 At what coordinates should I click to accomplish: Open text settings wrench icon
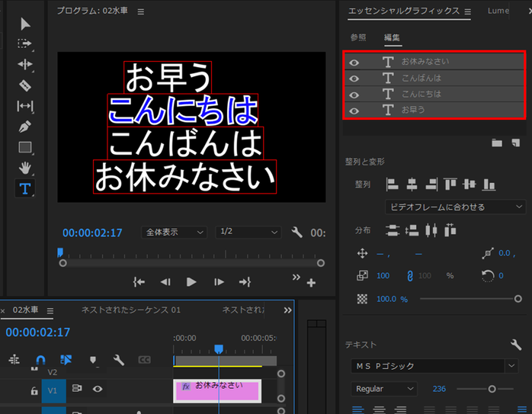[516, 345]
